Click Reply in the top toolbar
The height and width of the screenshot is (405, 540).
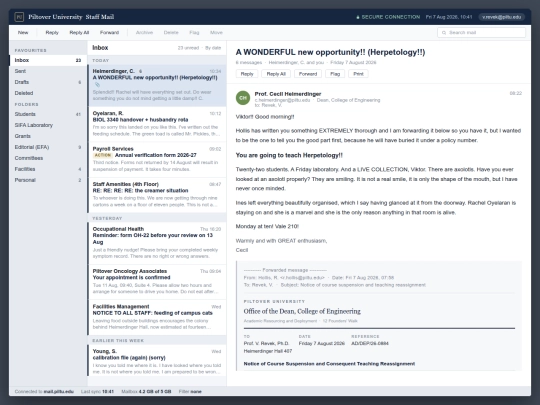pos(52,33)
